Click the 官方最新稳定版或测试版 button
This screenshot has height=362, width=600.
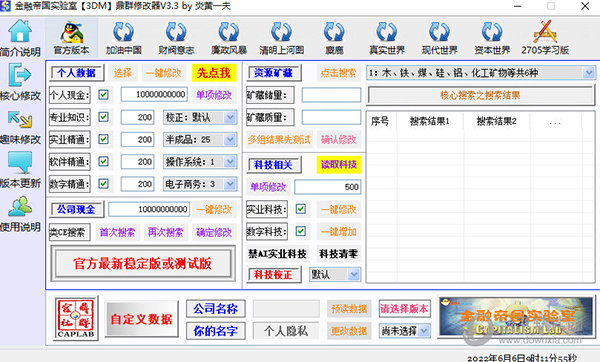pos(143,264)
